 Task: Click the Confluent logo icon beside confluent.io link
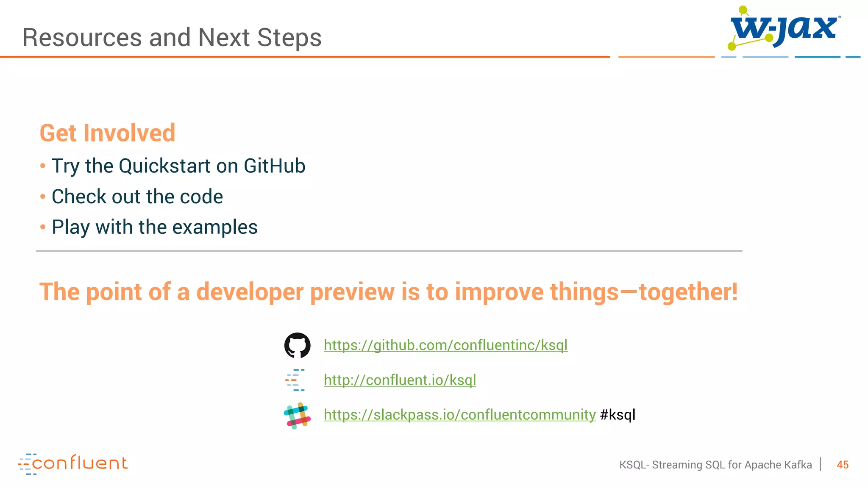coord(295,380)
